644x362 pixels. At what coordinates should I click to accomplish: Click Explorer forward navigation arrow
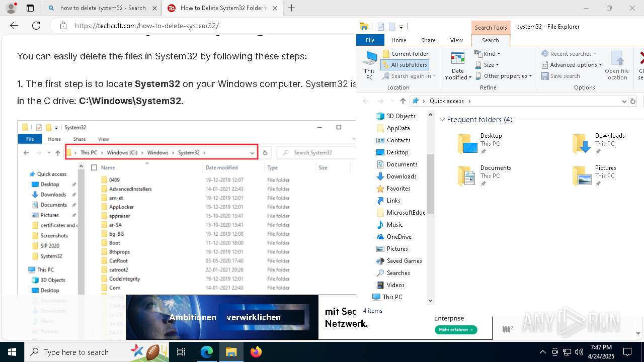tap(381, 101)
